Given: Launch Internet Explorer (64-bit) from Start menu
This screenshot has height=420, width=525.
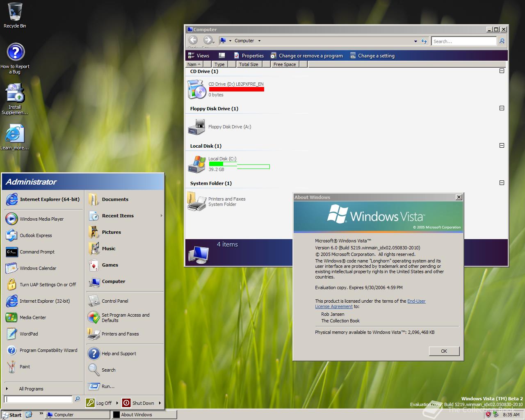Looking at the screenshot, I should click(43, 199).
